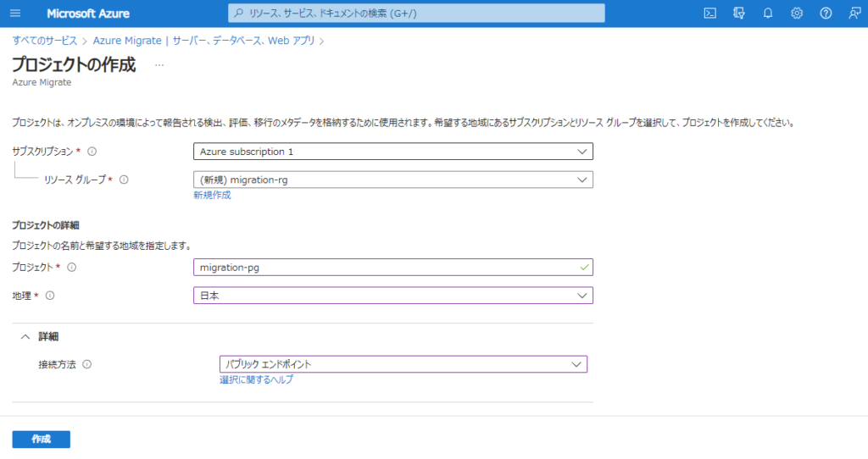Show info tooltip for サブスクリプション
This screenshot has width=868, height=459.
92,151
